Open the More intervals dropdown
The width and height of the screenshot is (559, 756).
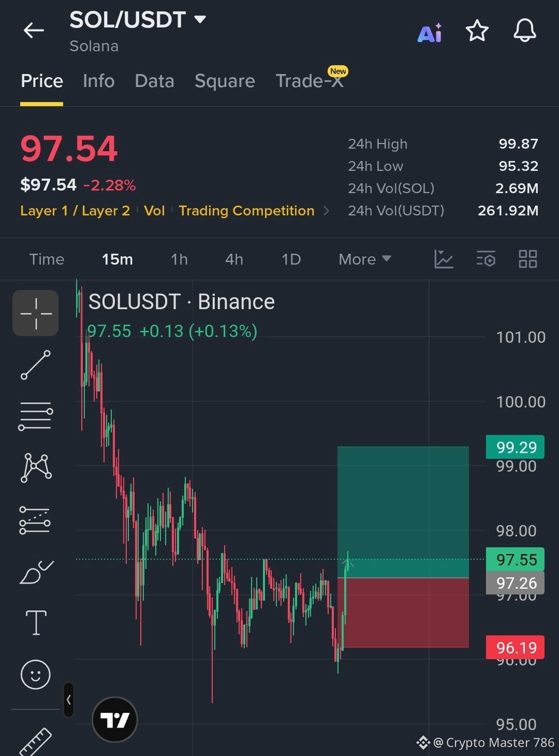pos(365,259)
